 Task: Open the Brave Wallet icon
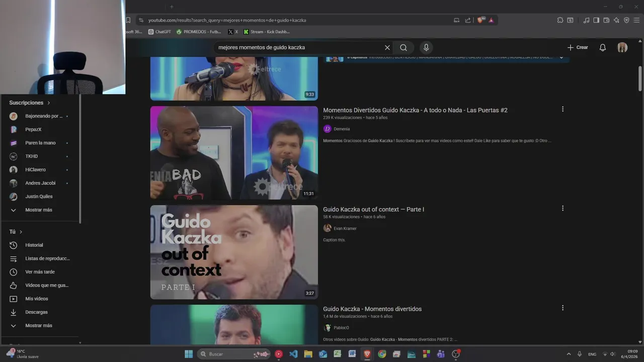(606, 20)
